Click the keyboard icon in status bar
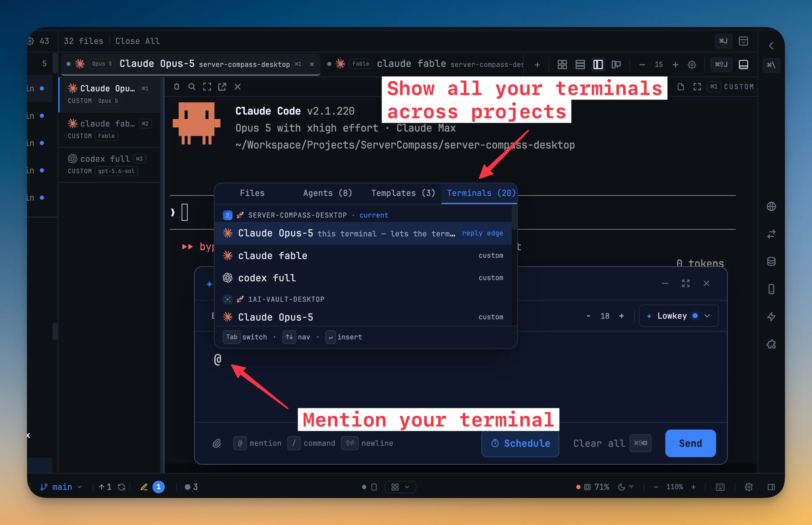 (x=720, y=487)
